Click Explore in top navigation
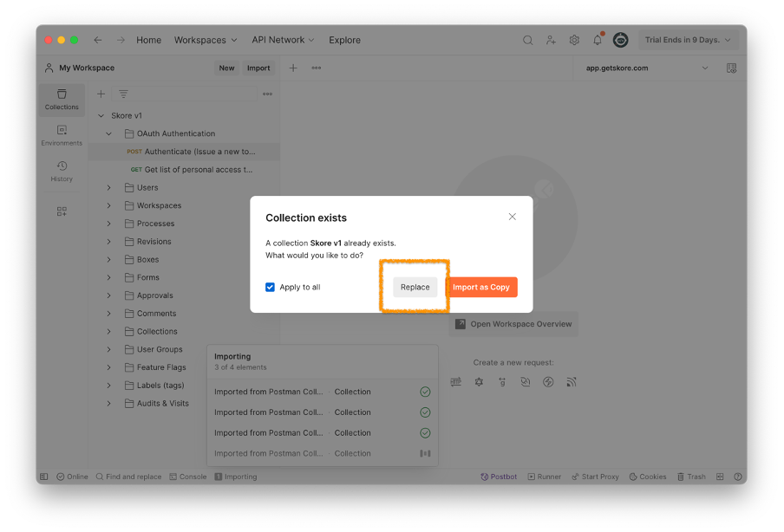The image size is (784, 532). coord(344,40)
